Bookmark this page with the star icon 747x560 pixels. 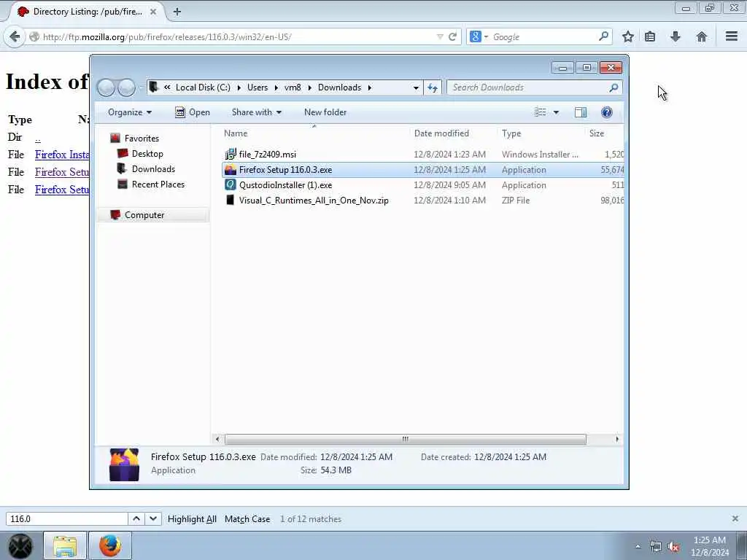[628, 36]
